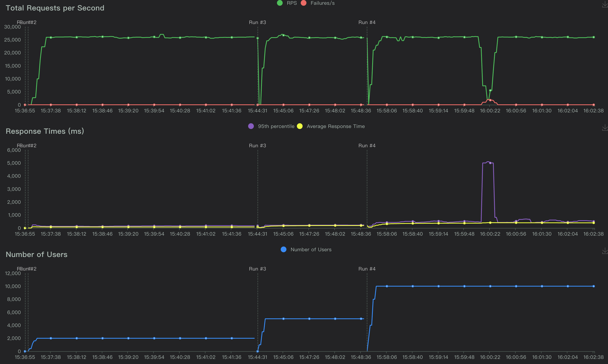Click first 5,000 users data point at 15:45:06
This screenshot has height=364, width=608.
tap(283, 319)
